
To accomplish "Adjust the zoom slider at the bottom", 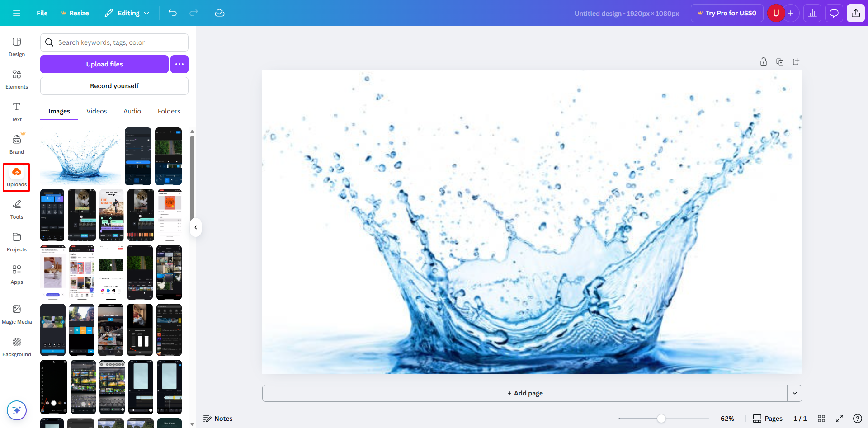I will [662, 419].
